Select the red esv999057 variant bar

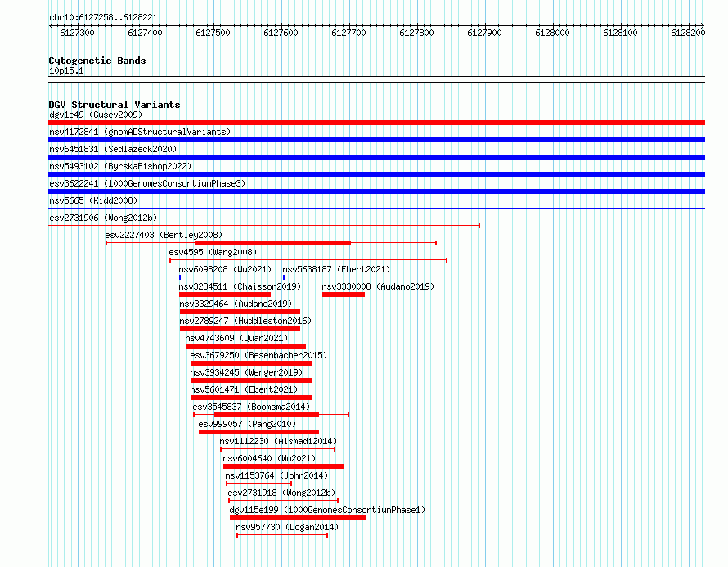click(258, 432)
